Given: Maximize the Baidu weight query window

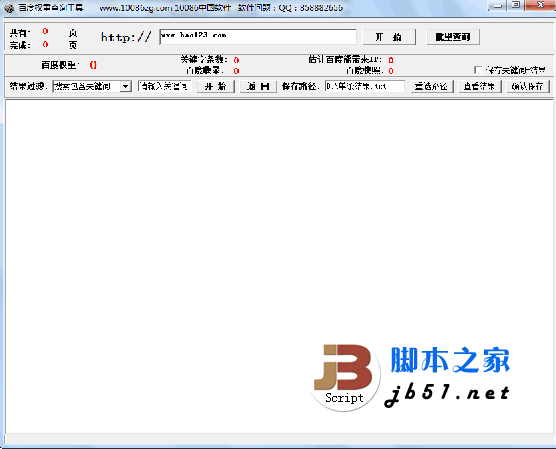Looking at the screenshot, I should (516, 5).
